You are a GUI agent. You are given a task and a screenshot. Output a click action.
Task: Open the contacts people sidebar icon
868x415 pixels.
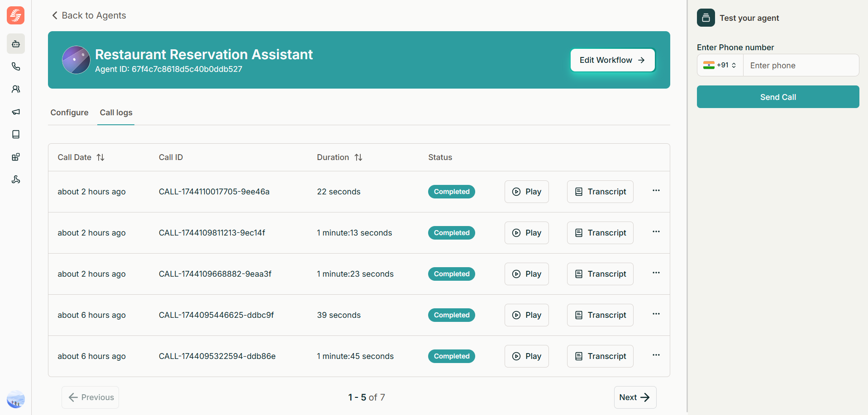[16, 89]
